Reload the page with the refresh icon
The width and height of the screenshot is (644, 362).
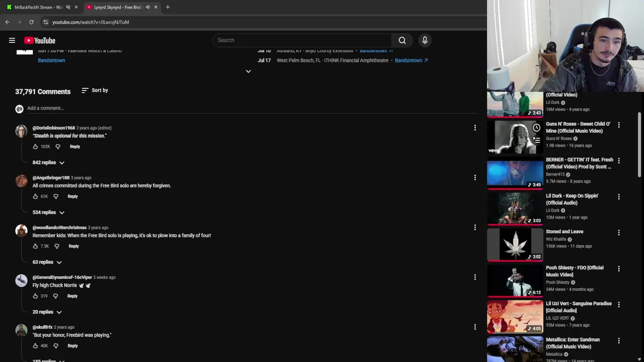pos(31,22)
